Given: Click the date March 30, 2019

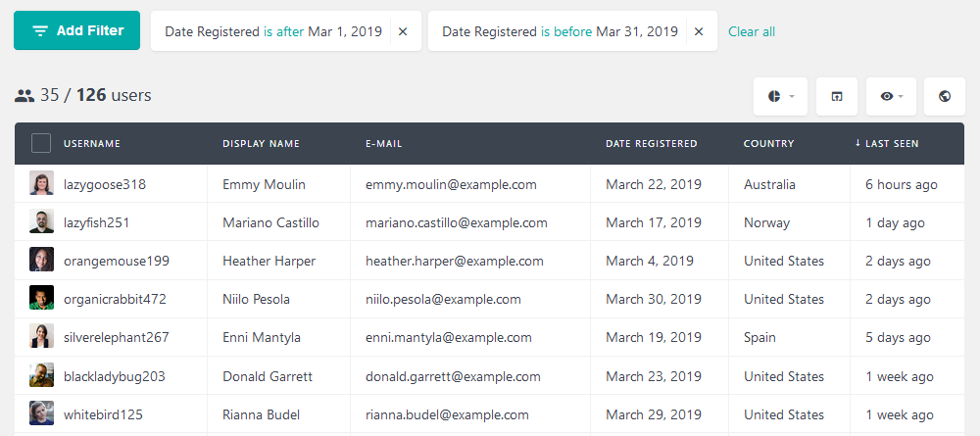Looking at the screenshot, I should pyautogui.click(x=653, y=299).
